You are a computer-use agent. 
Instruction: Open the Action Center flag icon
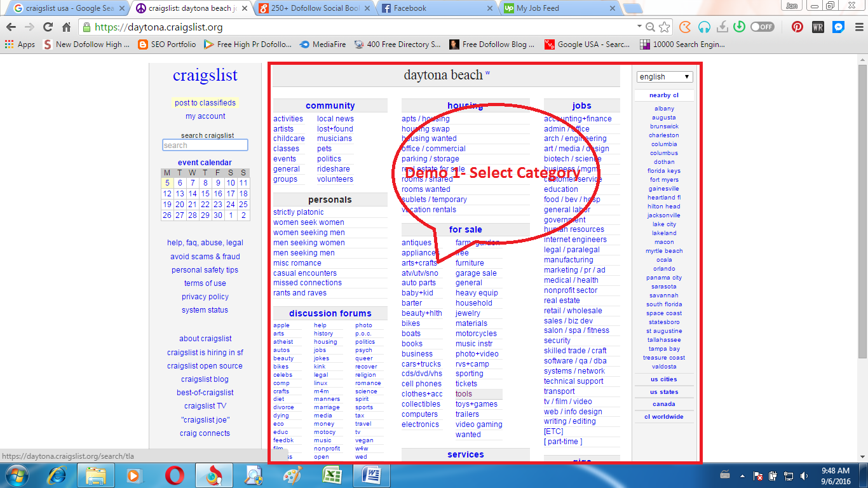758,475
